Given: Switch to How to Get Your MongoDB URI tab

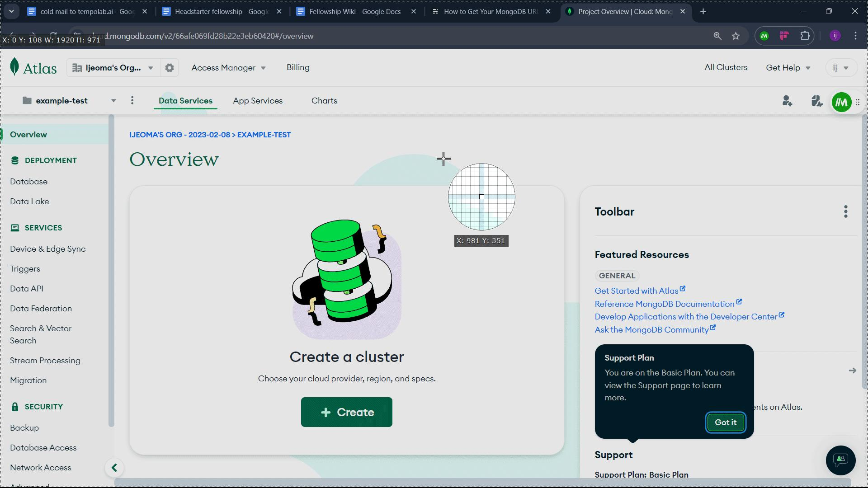Looking at the screenshot, I should pyautogui.click(x=491, y=12).
